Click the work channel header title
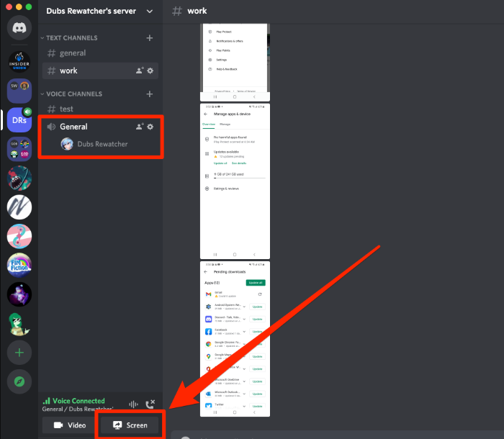Image resolution: width=504 pixels, height=439 pixels. pos(197,11)
